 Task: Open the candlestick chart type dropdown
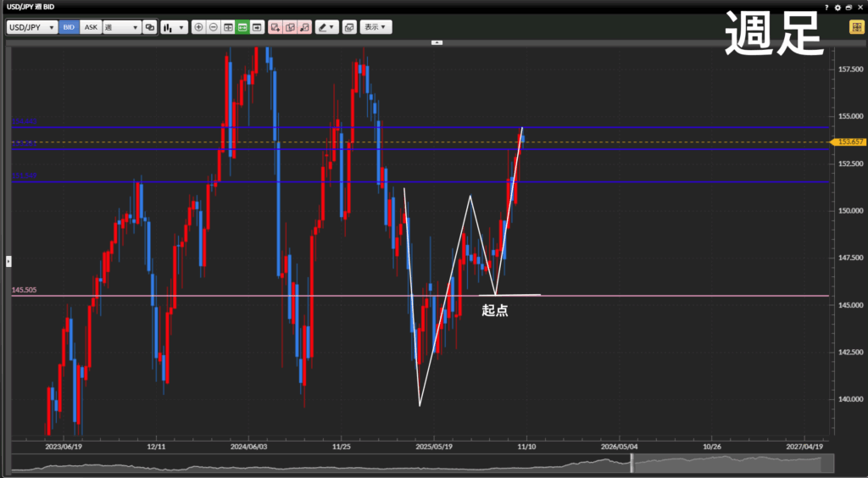[174, 27]
